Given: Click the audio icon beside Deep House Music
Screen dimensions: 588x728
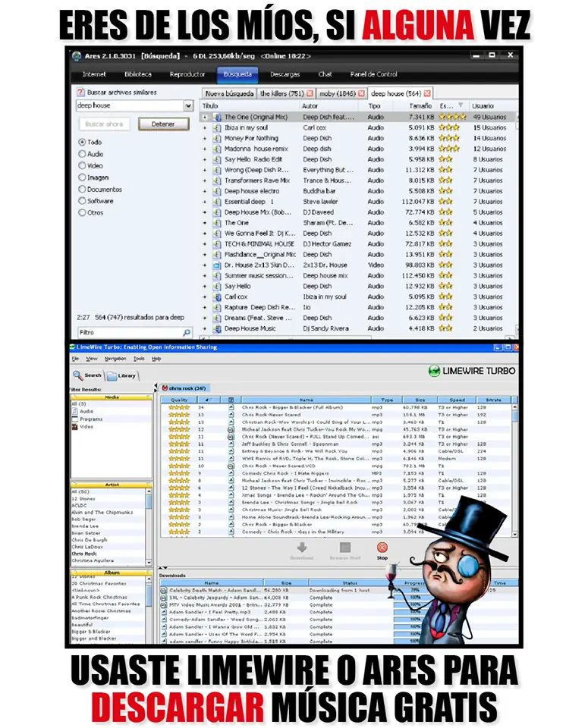Looking at the screenshot, I should 217,328.
